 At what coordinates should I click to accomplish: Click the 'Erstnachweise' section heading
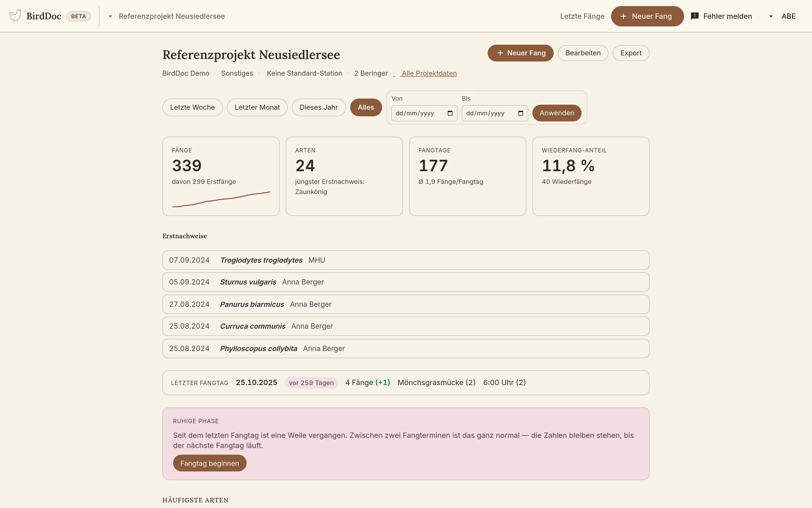click(x=184, y=236)
